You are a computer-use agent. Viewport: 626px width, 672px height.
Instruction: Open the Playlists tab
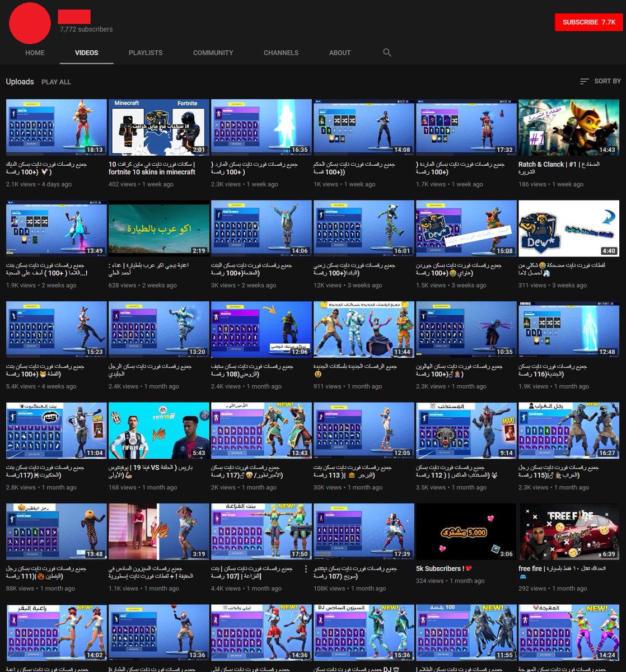(x=146, y=53)
